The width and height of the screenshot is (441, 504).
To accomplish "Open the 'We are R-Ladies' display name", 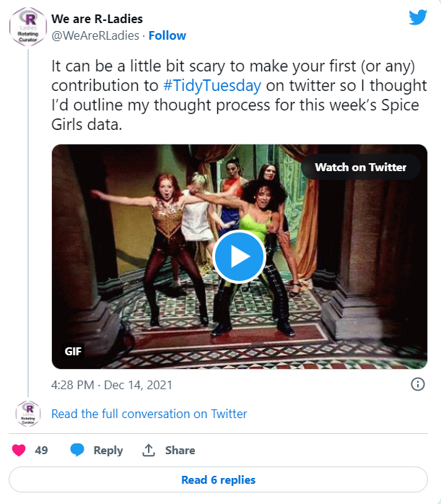I will pos(97,19).
